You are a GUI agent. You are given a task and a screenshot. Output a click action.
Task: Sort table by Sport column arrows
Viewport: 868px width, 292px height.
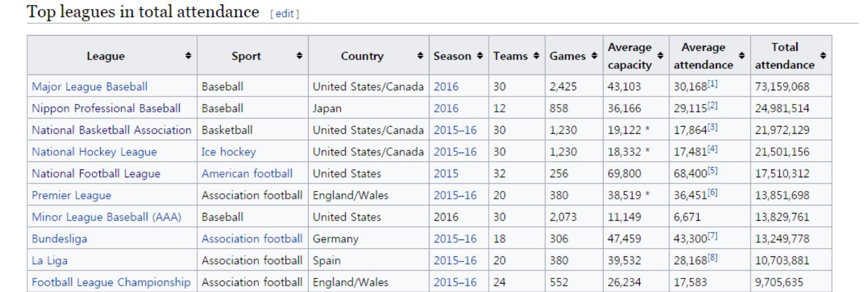300,56
